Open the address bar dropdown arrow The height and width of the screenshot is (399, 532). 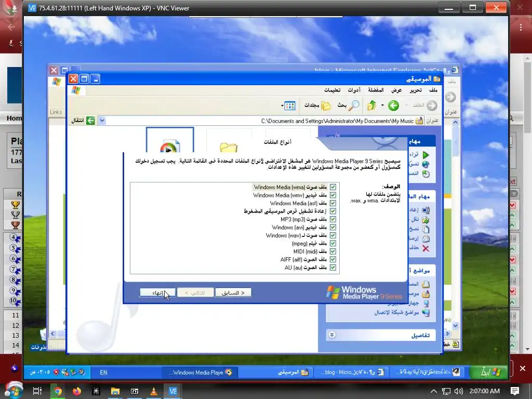(x=102, y=121)
